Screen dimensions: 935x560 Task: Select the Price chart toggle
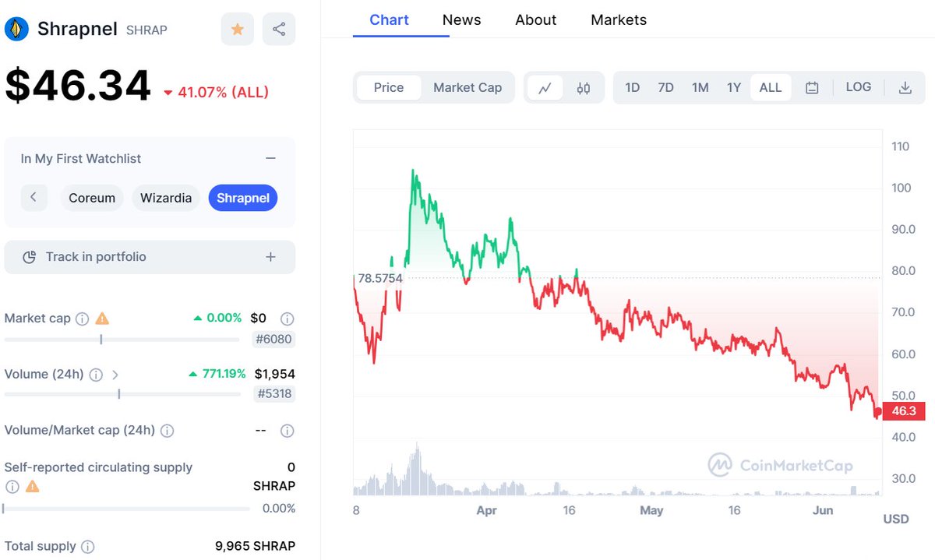click(x=389, y=87)
